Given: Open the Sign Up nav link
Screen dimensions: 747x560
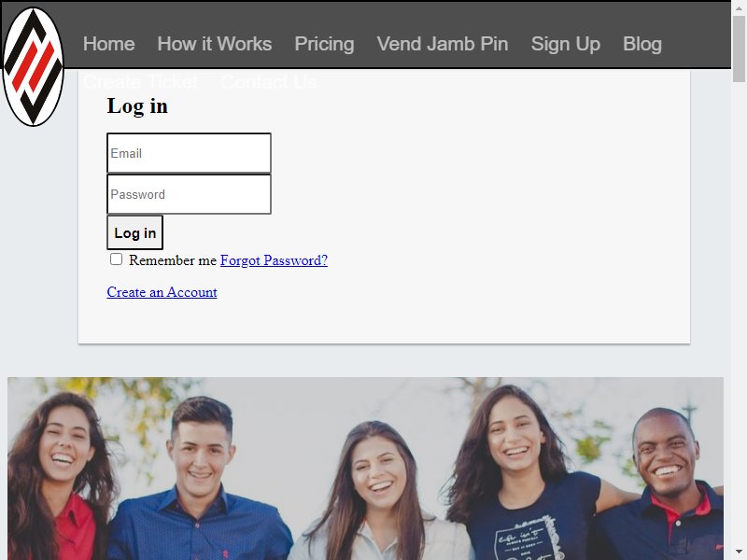Looking at the screenshot, I should [566, 44].
